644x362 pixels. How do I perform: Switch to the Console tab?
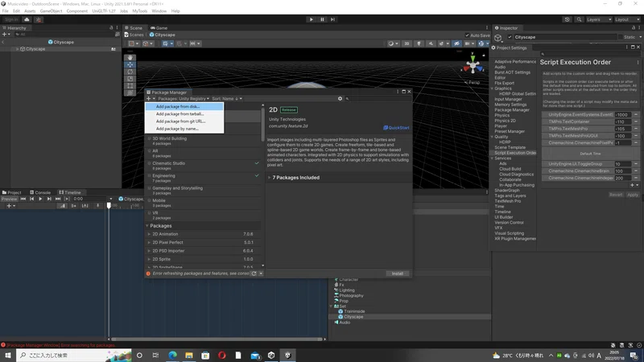[39, 192]
